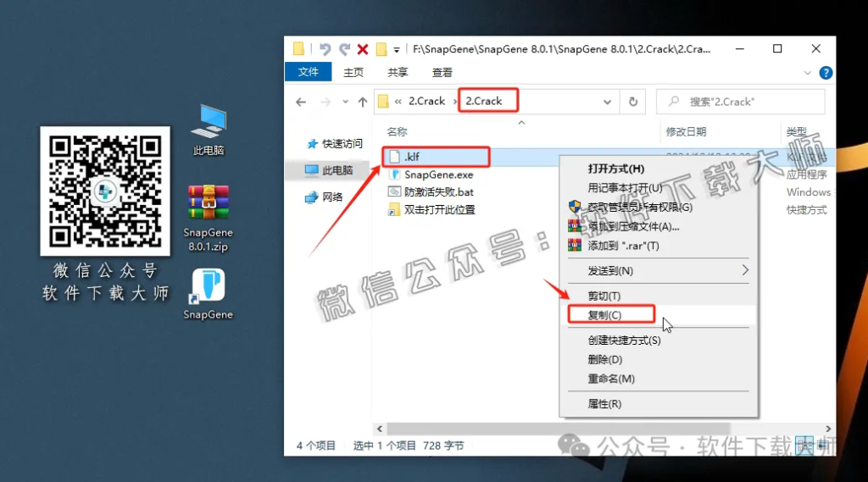868x482 pixels.
Task: Open recent locations dropdown arrow
Action: point(345,102)
